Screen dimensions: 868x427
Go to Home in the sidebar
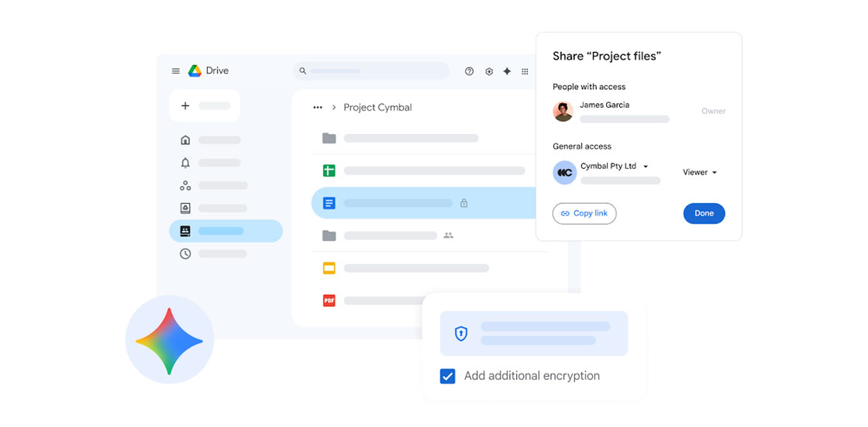(x=185, y=140)
